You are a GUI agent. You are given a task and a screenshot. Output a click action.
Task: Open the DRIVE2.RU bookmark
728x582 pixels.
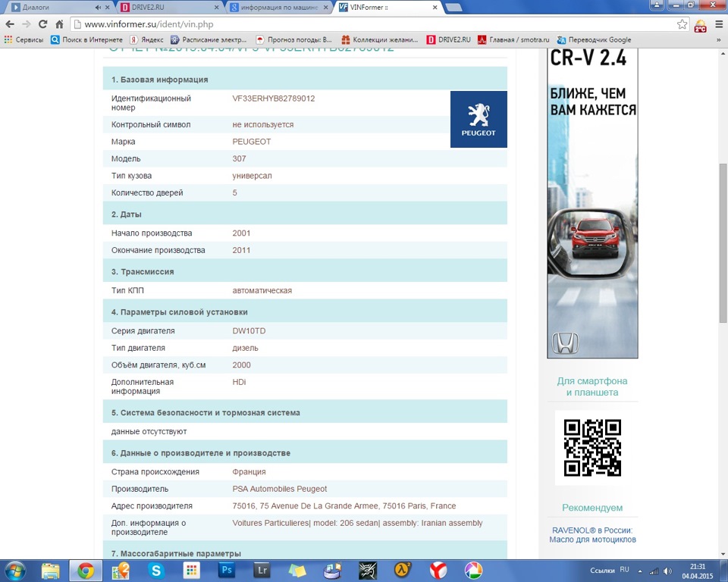[x=448, y=40]
